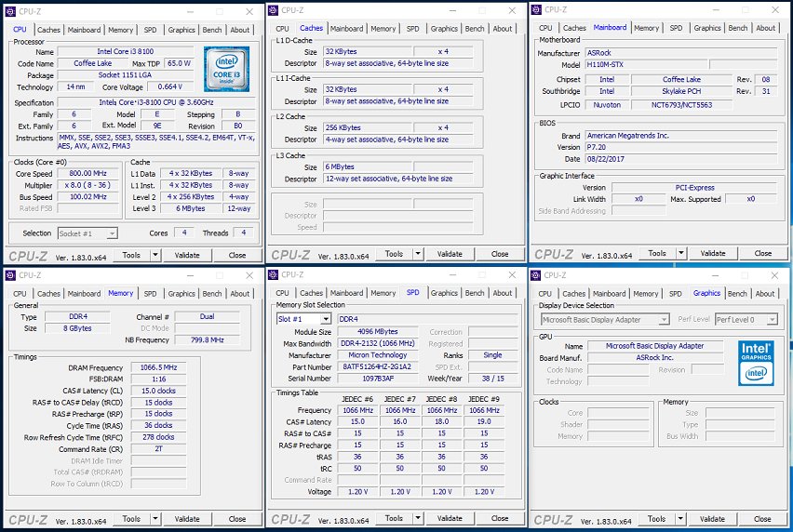Click Validate button in the Caches tab window
Image resolution: width=793 pixels, height=532 pixels.
tap(450, 254)
